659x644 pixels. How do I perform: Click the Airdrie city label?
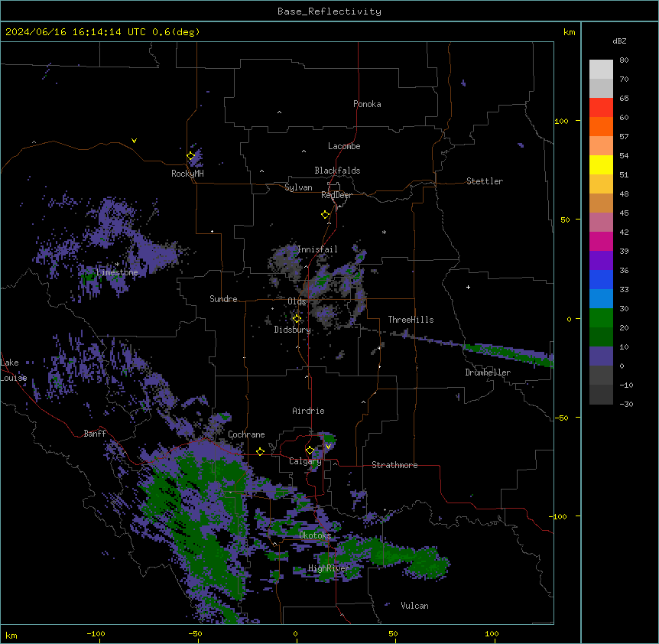[309, 411]
